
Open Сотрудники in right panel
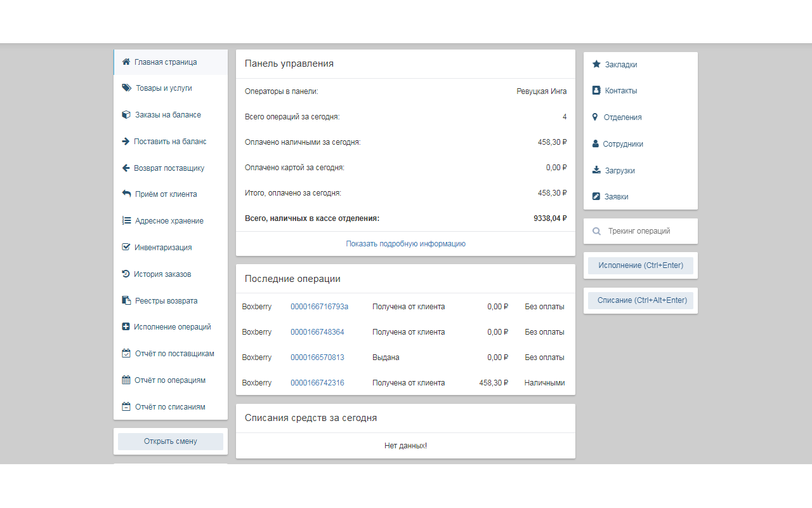(641, 144)
